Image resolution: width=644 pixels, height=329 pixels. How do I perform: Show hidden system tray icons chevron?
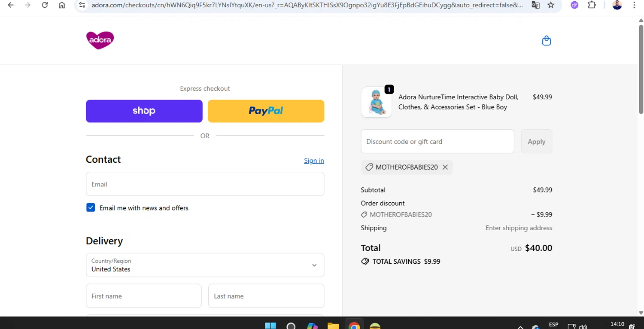[x=520, y=327]
